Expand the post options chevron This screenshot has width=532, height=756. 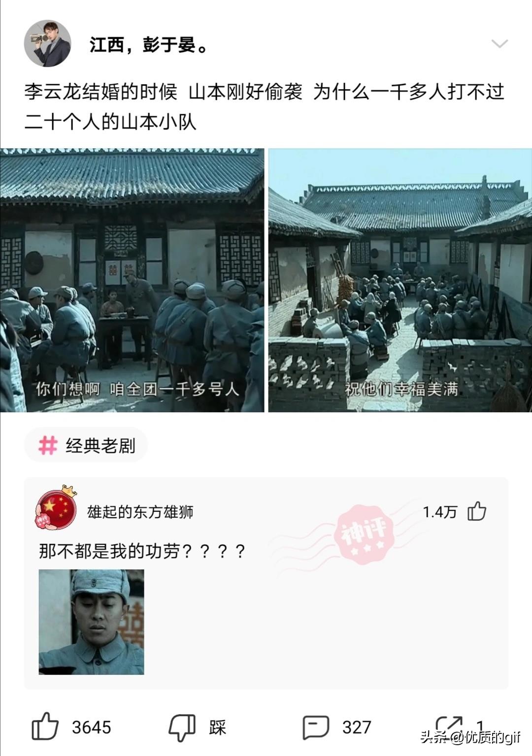[x=499, y=44]
